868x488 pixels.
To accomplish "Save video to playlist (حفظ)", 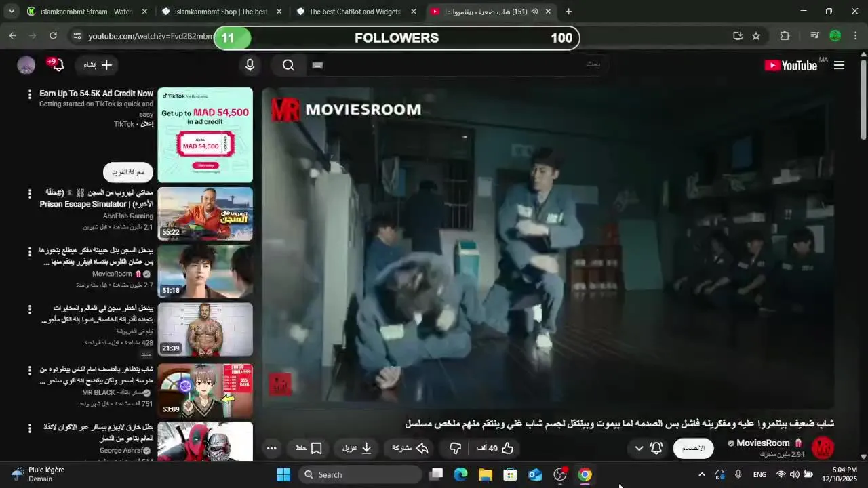I will (x=309, y=448).
